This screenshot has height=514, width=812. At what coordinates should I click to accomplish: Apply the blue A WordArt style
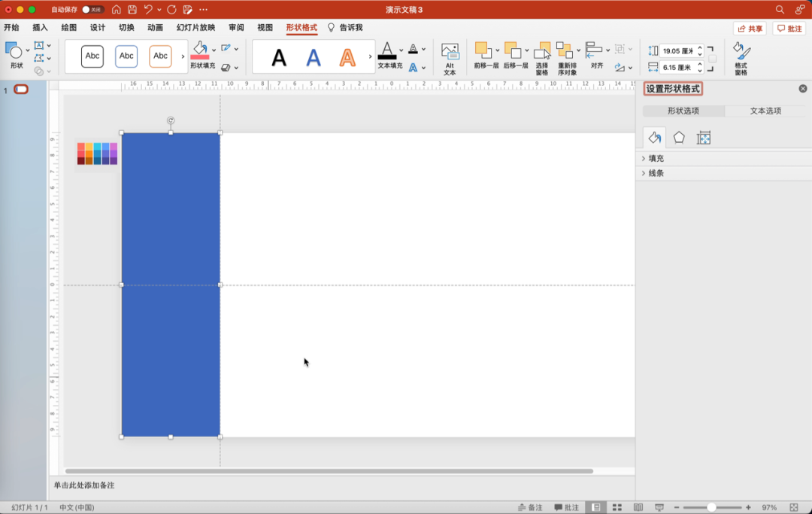314,57
